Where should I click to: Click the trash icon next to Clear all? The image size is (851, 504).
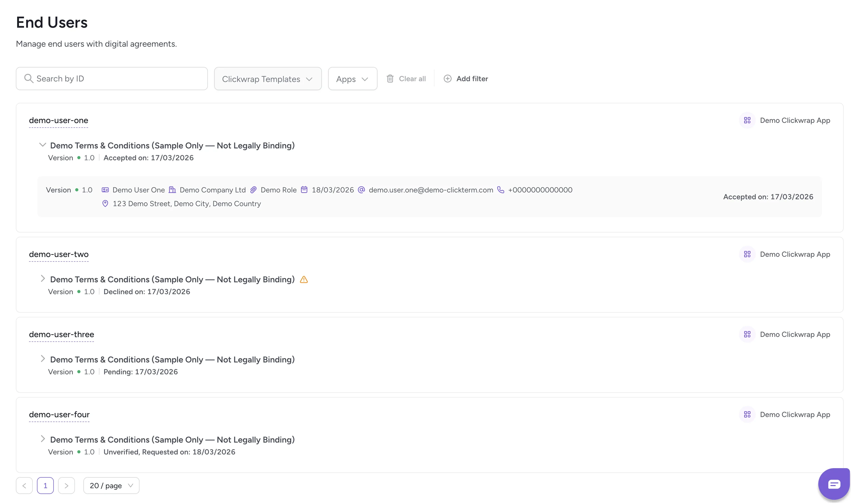(x=390, y=79)
